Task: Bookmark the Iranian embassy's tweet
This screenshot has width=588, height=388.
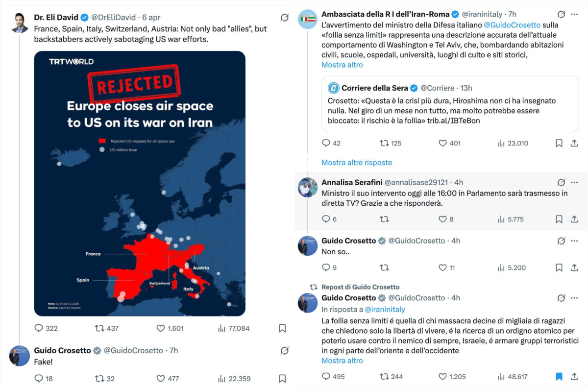Action: click(559, 143)
